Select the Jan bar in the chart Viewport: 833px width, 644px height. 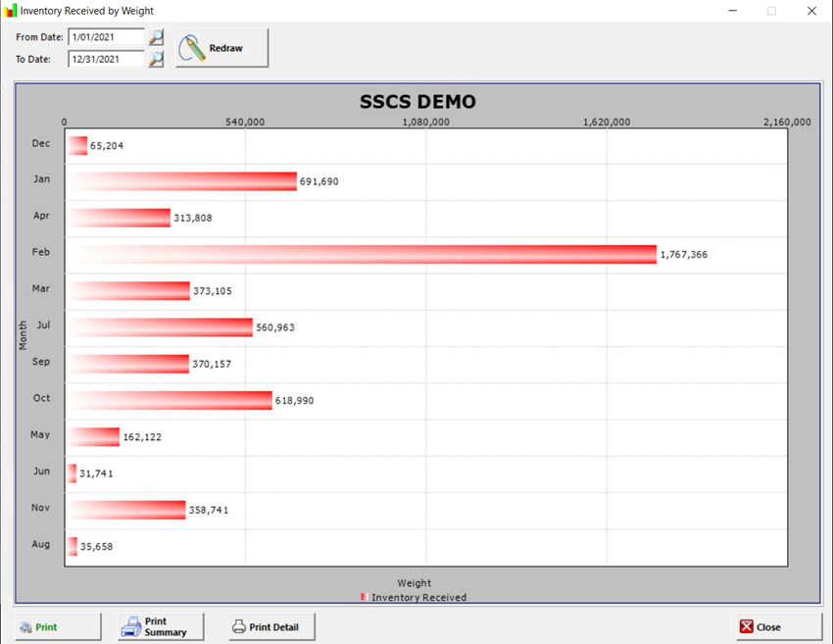pyautogui.click(x=181, y=181)
